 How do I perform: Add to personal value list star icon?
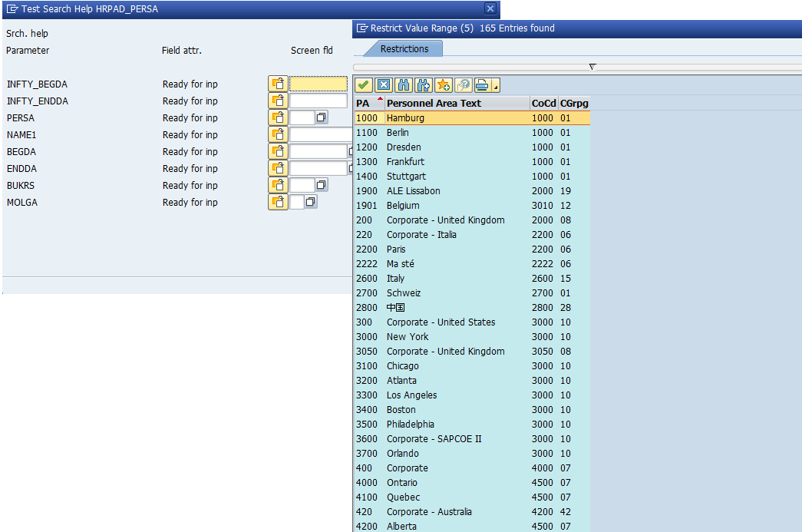444,85
